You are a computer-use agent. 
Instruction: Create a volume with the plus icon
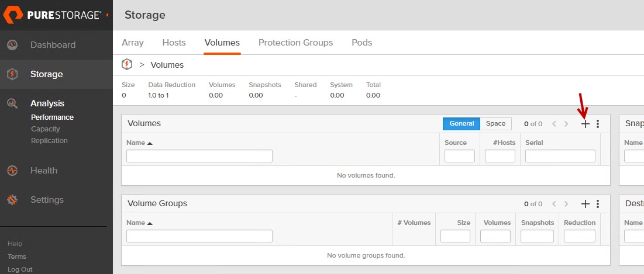point(586,124)
